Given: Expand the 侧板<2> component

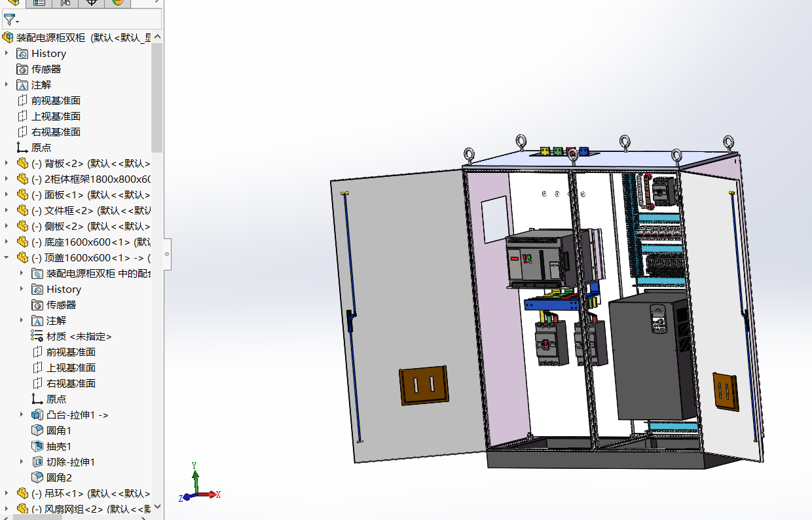Looking at the screenshot, I should coord(7,226).
